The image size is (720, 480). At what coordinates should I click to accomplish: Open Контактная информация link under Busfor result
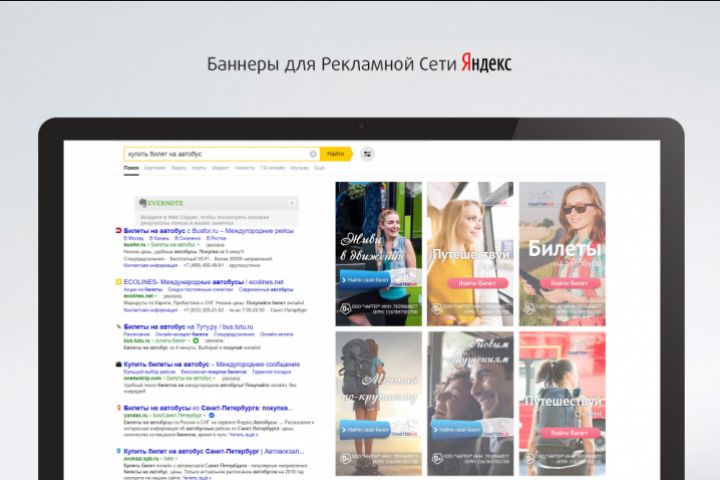point(151,265)
